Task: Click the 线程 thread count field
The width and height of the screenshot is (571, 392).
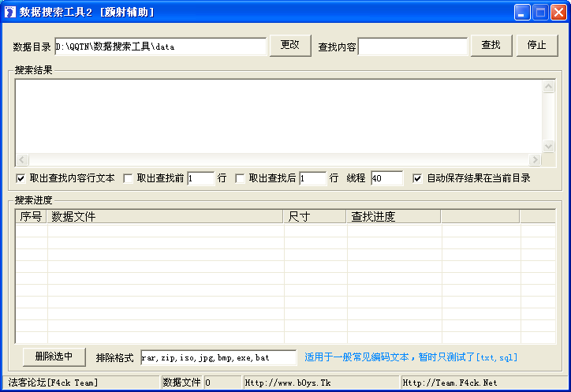Action: click(x=387, y=178)
